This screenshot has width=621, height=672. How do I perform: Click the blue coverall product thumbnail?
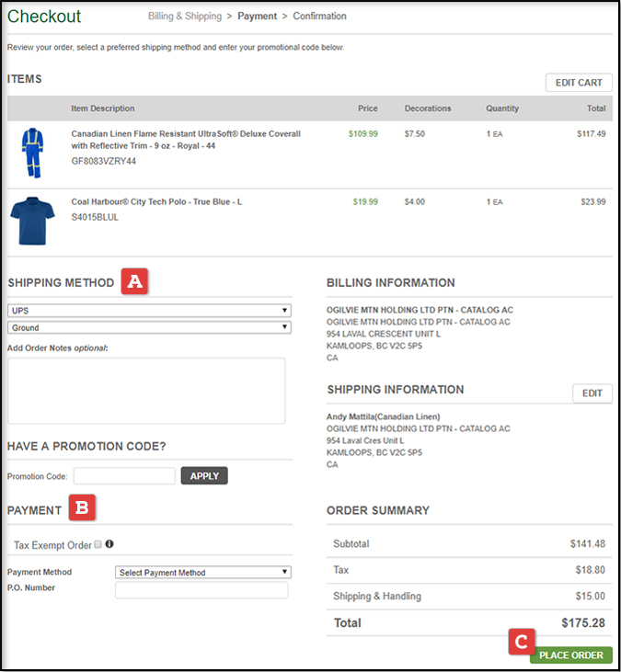(x=32, y=153)
